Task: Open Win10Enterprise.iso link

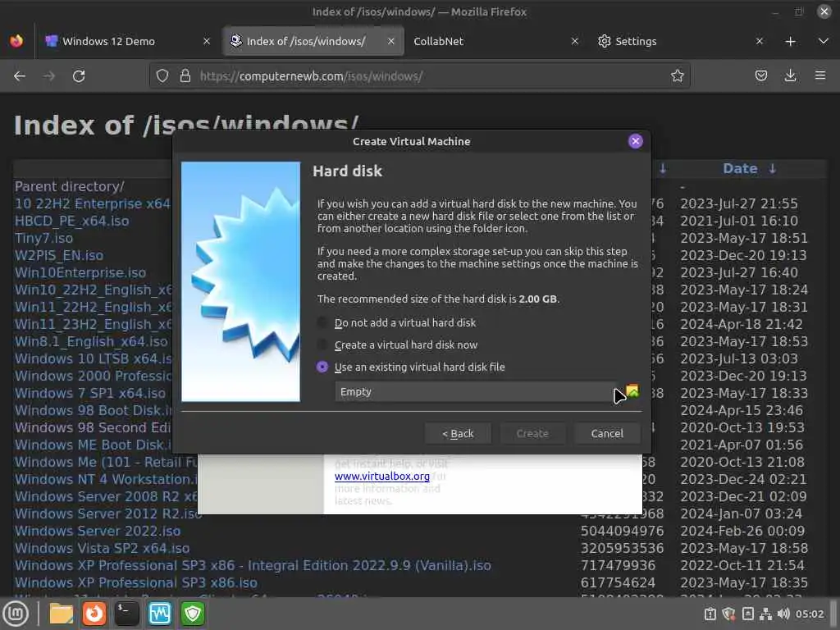Action: (80, 272)
